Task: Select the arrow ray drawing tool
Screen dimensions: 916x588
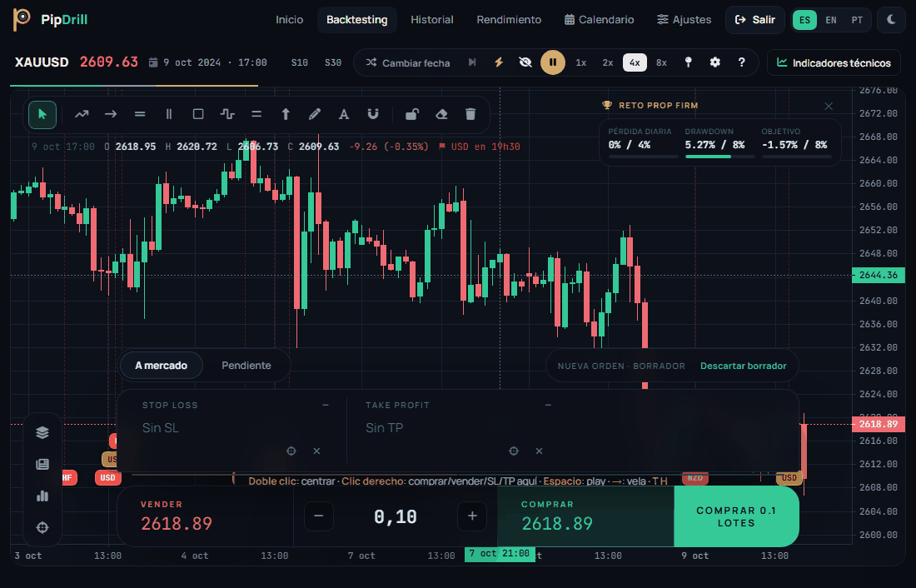Action: coord(111,115)
